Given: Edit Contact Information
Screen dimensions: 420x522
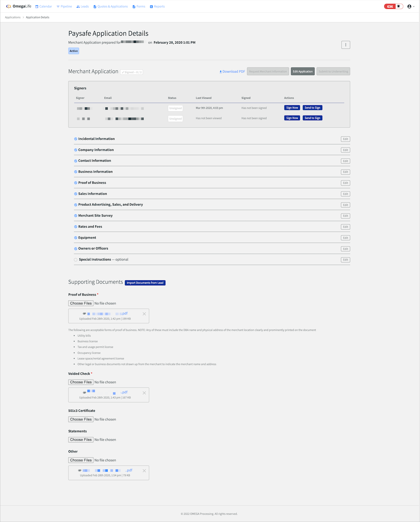Looking at the screenshot, I should pos(345,161).
